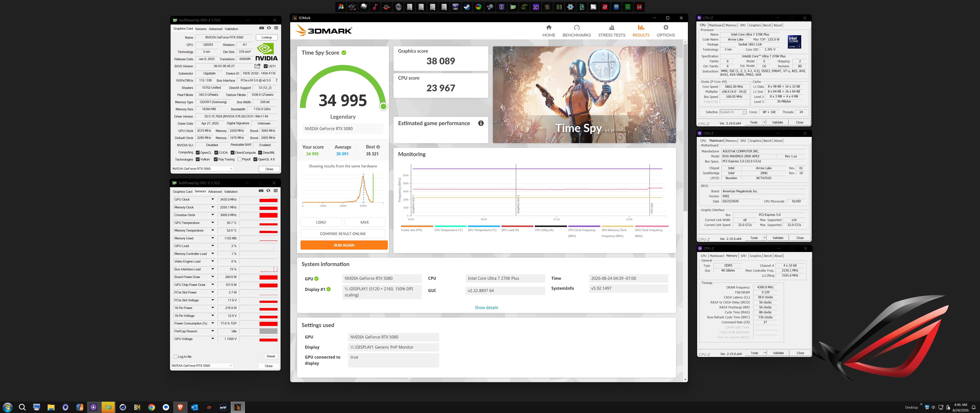The image size is (980, 413).
Task: Click the Lookup button in GPU-Z
Action: click(x=267, y=37)
